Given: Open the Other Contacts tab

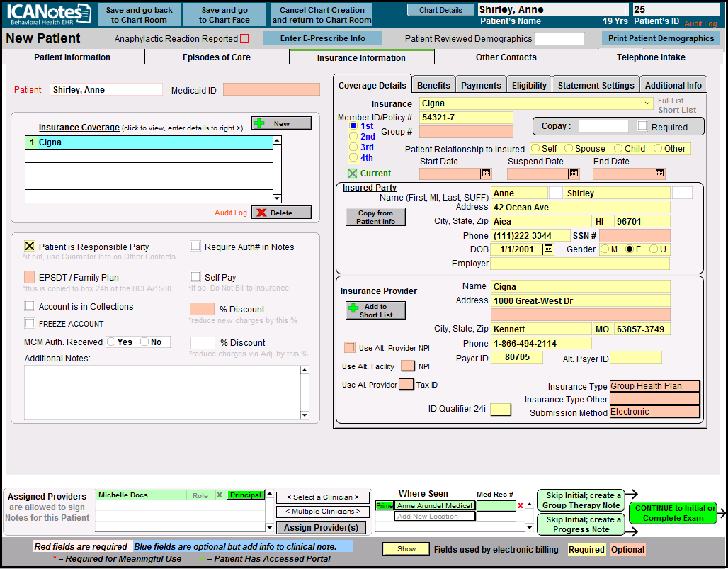Looking at the screenshot, I should 506,57.
